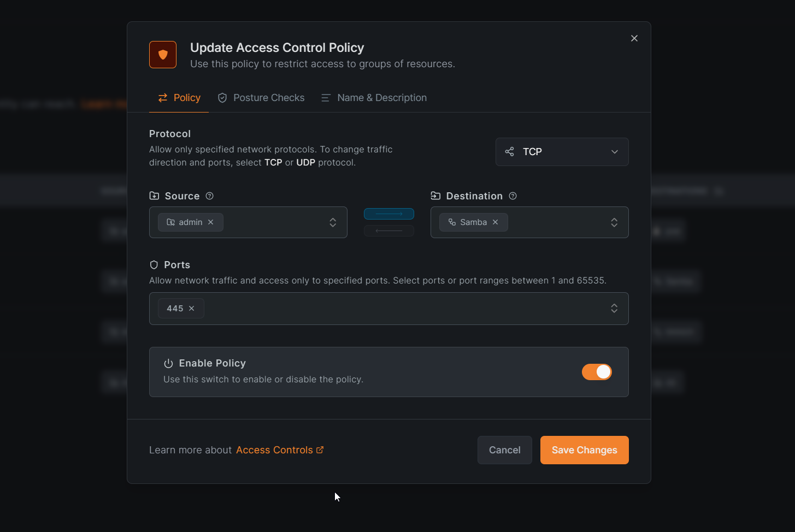Click inside the Ports input field
795x532 pixels.
pos(389,309)
